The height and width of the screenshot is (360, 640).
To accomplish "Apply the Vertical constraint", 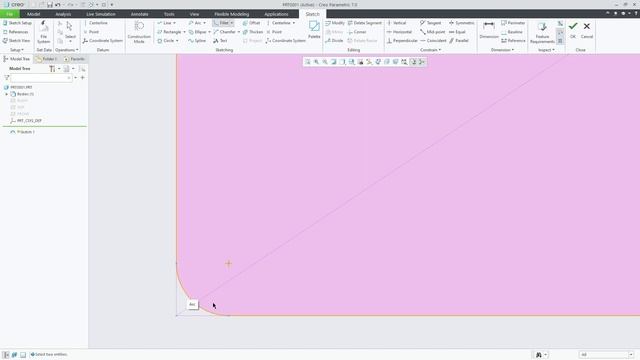I will (396, 23).
